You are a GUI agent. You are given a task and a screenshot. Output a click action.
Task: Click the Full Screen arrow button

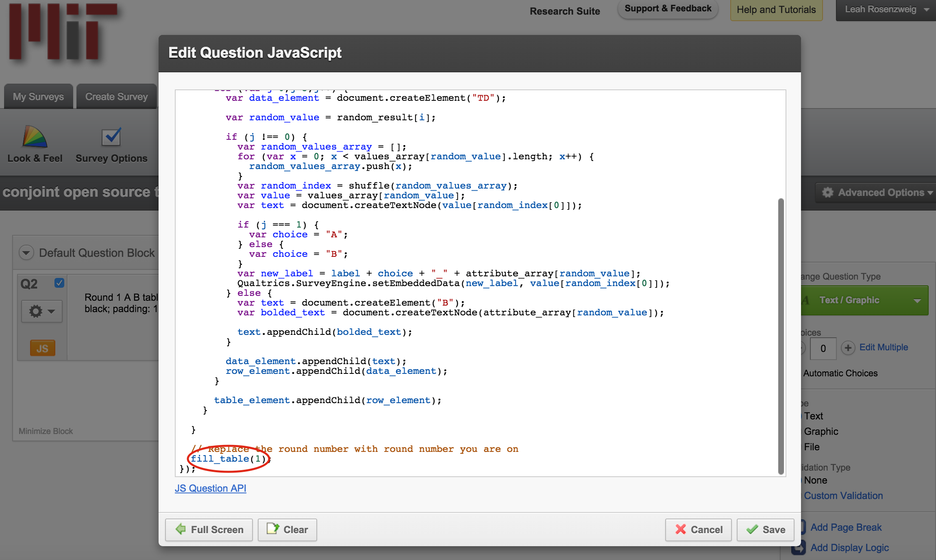[209, 530]
